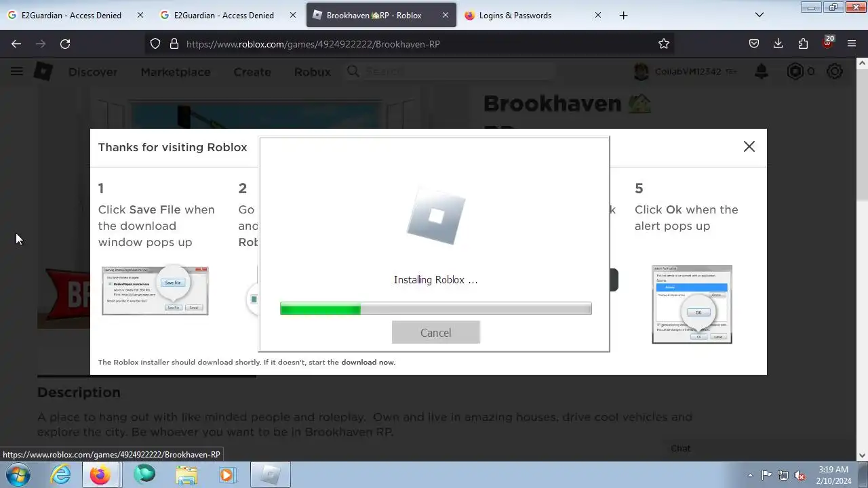This screenshot has width=868, height=488.
Task: Open Roblox settings gear icon
Action: (835, 71)
